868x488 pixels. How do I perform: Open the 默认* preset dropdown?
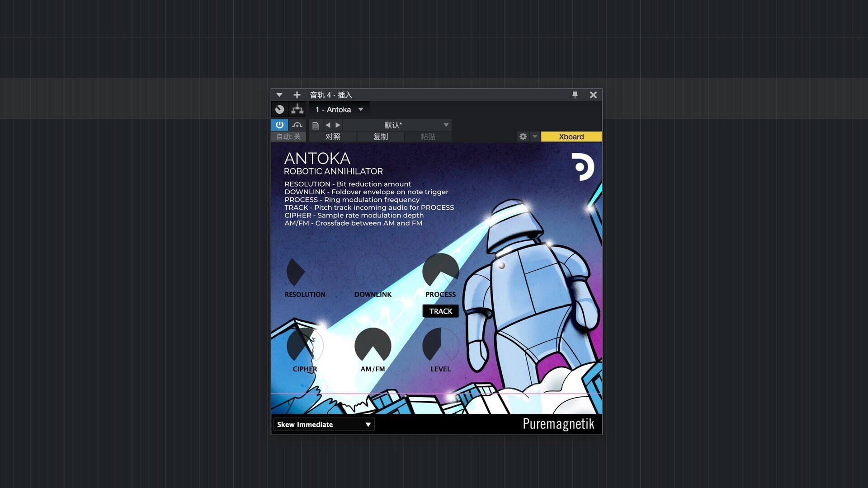pyautogui.click(x=397, y=125)
